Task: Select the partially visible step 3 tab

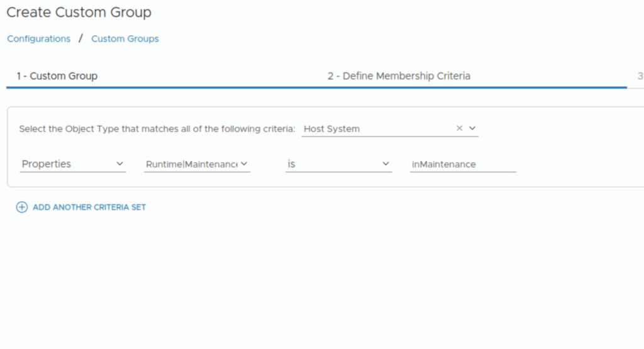Action: coord(640,76)
